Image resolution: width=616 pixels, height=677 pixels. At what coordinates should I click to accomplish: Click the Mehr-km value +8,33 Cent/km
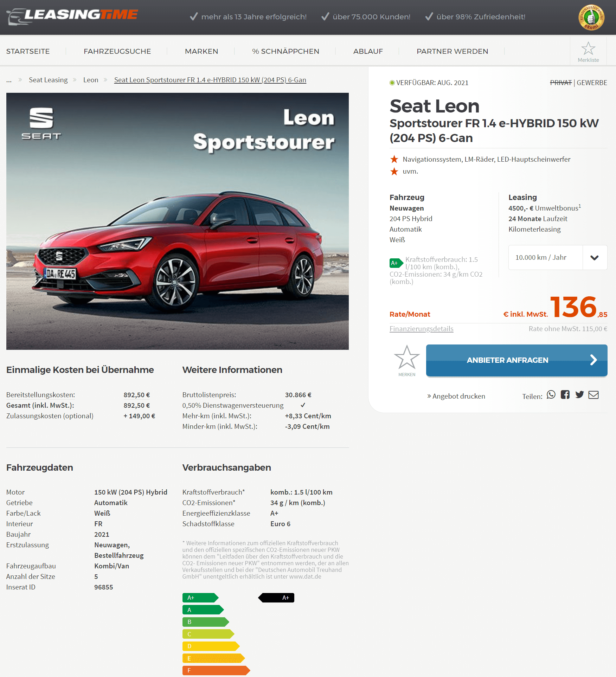(308, 416)
